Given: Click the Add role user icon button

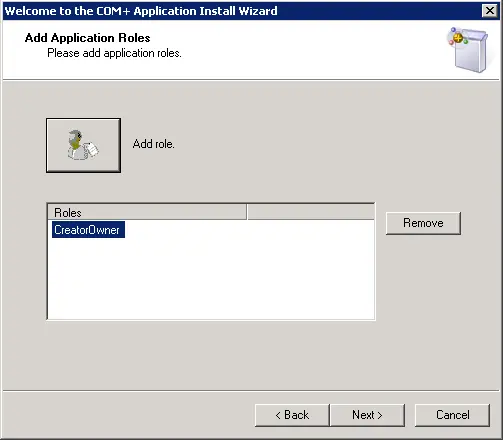Looking at the screenshot, I should pyautogui.click(x=83, y=145).
